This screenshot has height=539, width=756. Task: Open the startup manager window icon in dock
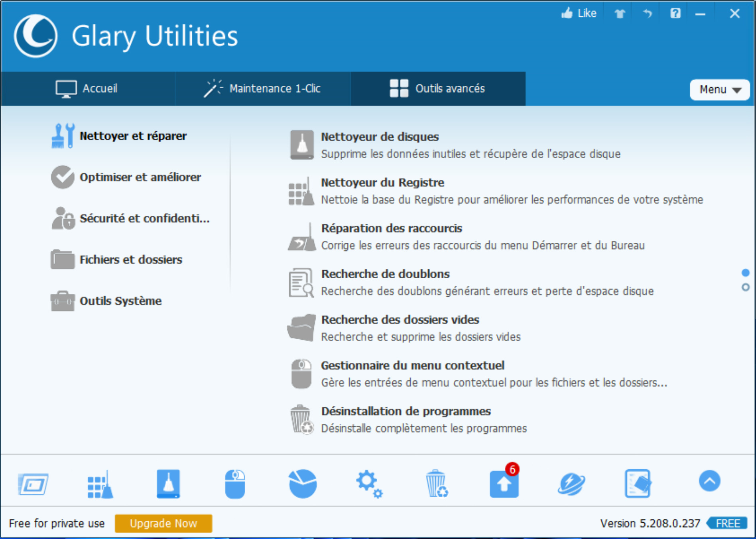33,484
